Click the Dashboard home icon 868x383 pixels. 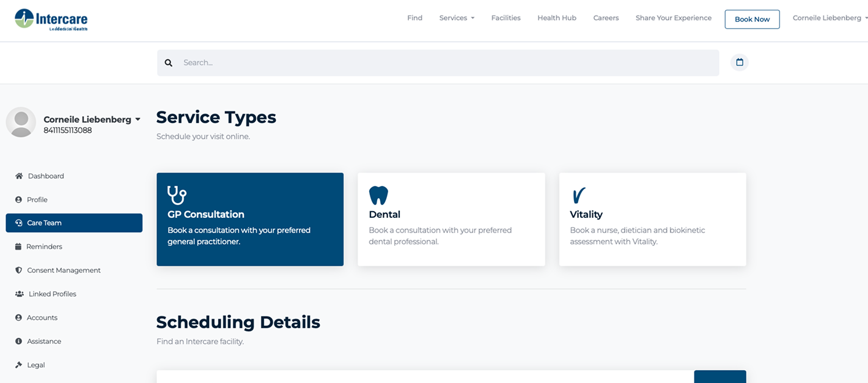(x=19, y=176)
